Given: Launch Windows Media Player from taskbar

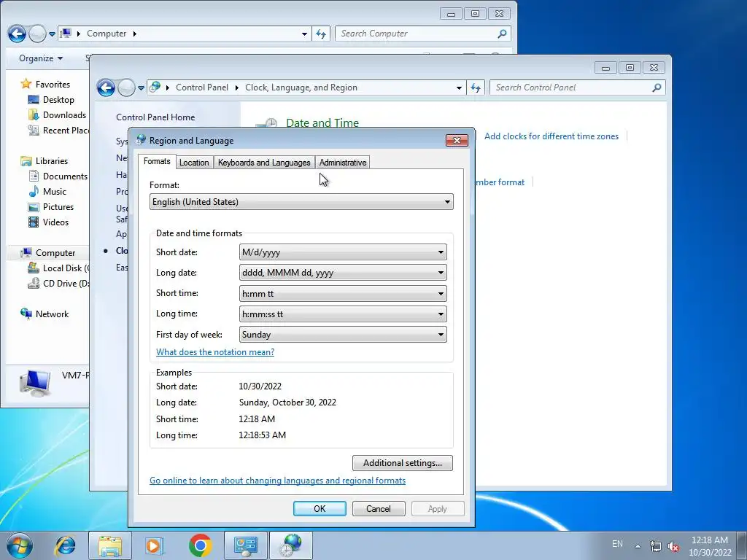Looking at the screenshot, I should coord(154,545).
